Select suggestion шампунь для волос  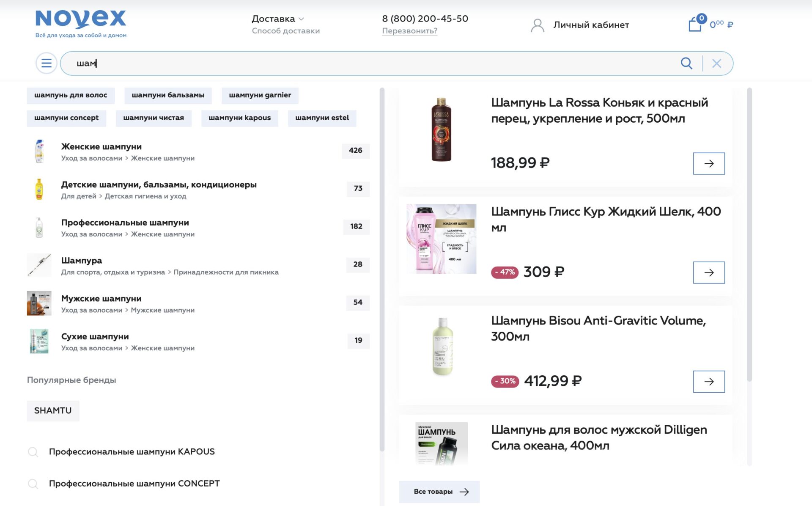71,95
